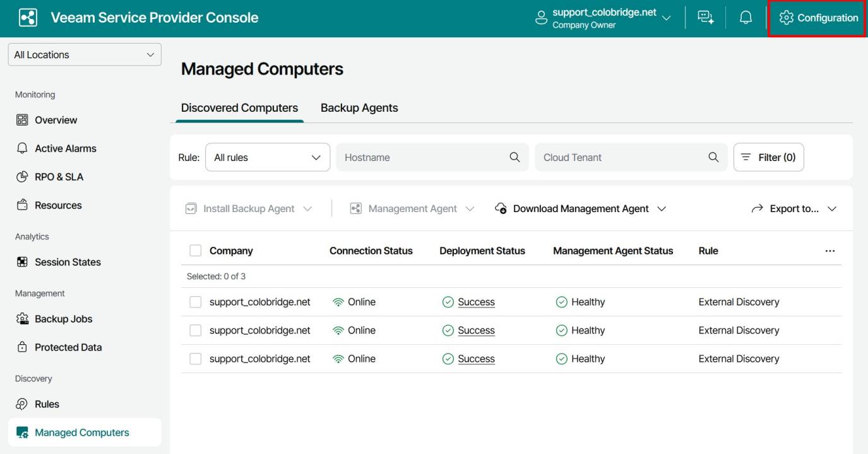Screen dimensions: 868x454
Task: Expand the All Locations dropdown
Action: (x=85, y=55)
